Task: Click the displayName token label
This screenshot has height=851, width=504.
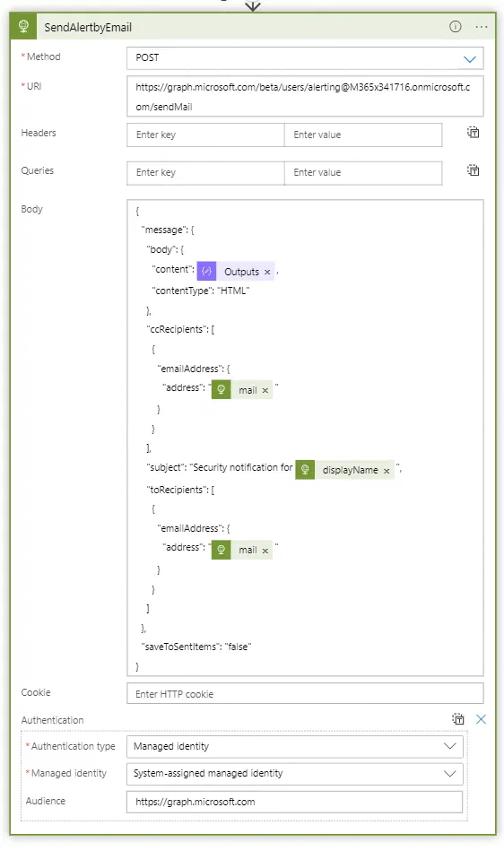Action: [x=350, y=470]
